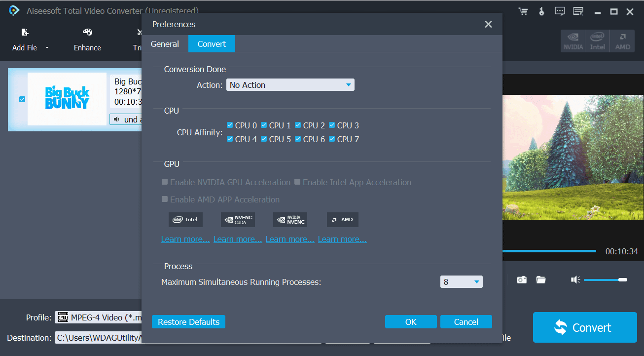The image size is (644, 356).
Task: Click the Aiseesoft app logo icon
Action: 14,10
